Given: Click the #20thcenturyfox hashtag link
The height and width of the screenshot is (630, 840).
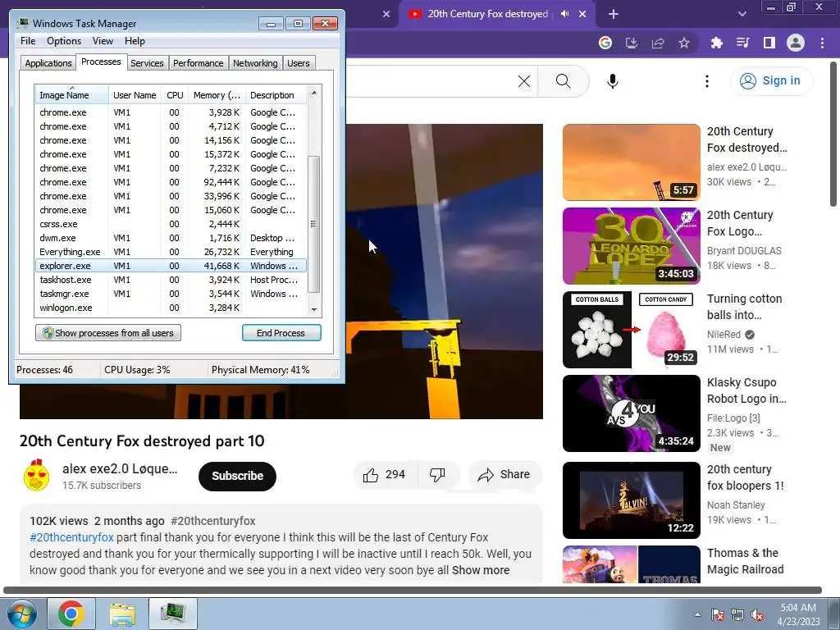Looking at the screenshot, I should pos(72,537).
